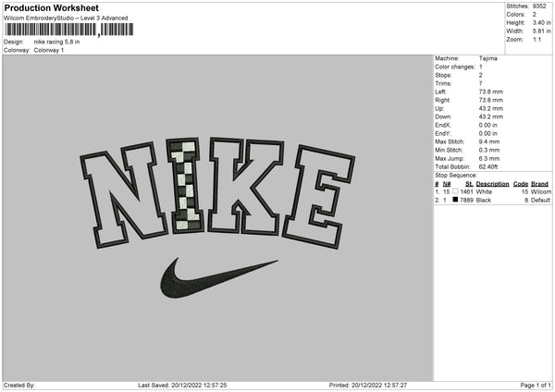Click the 'Brand' column header

[x=539, y=184]
